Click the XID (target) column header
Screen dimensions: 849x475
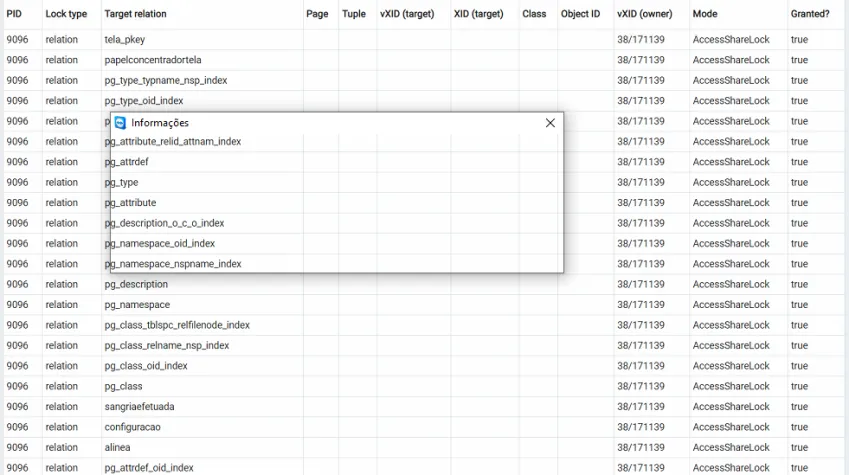(479, 14)
